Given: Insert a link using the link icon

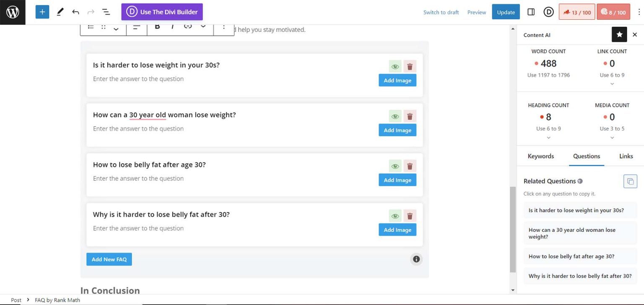Looking at the screenshot, I should coord(187,26).
